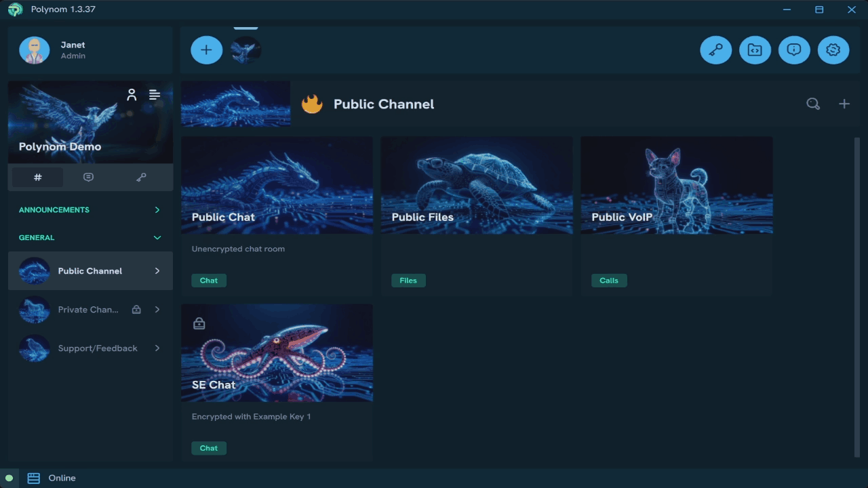Screen dimensions: 868x488
Task: Collapse the General category
Action: click(157, 238)
